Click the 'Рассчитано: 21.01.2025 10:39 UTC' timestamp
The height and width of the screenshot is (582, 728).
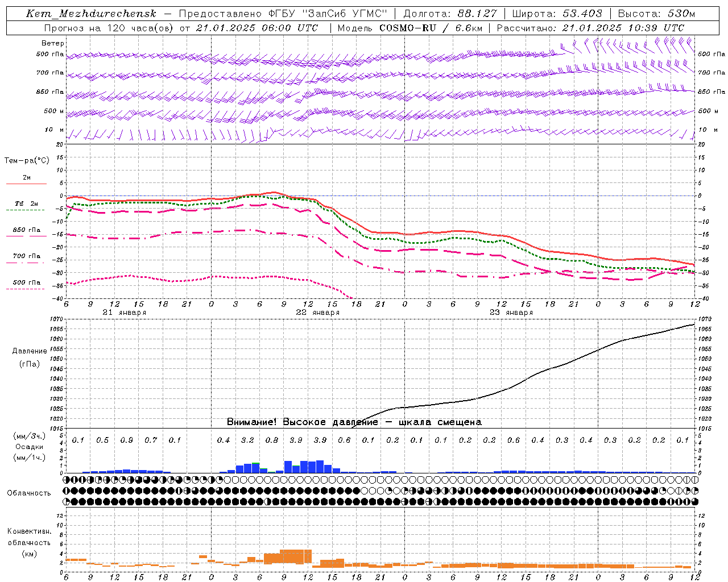click(x=590, y=28)
